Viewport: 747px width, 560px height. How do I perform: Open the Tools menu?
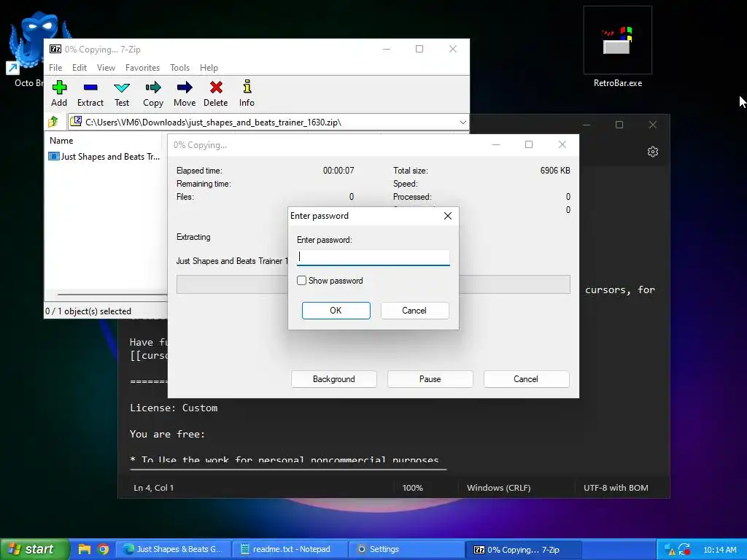tap(179, 68)
